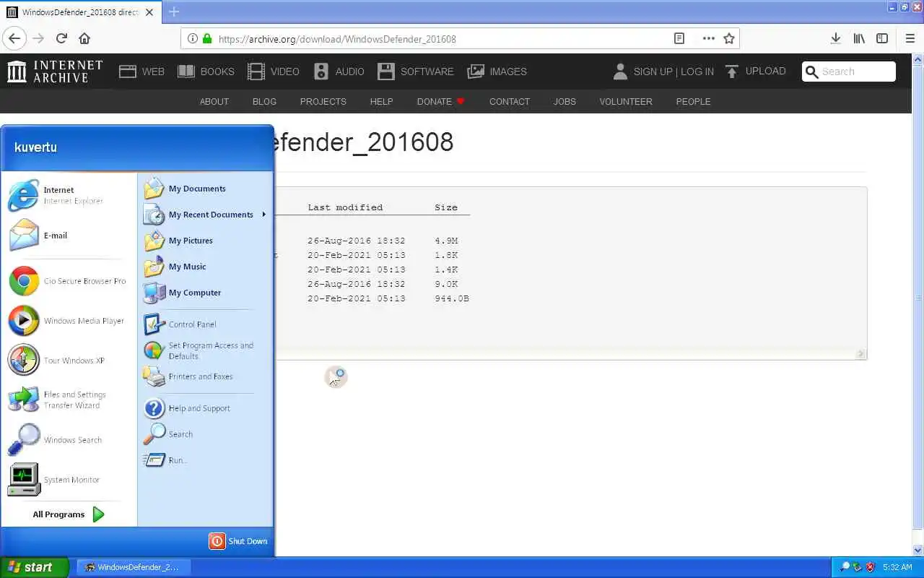This screenshot has height=578, width=924.
Task: Open browser library icon
Action: click(859, 38)
